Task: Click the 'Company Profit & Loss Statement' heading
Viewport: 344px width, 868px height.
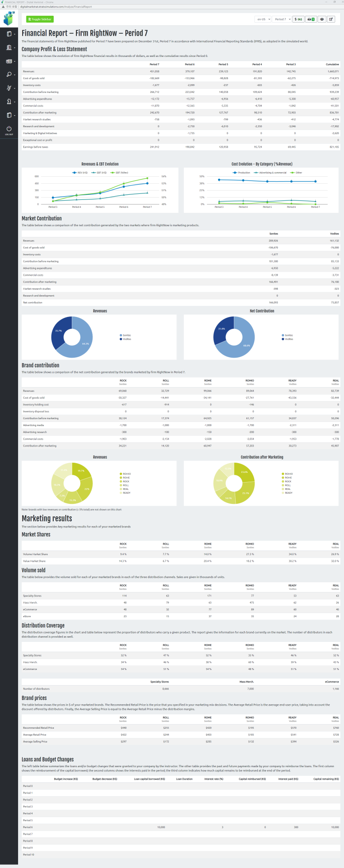Action: [54, 49]
